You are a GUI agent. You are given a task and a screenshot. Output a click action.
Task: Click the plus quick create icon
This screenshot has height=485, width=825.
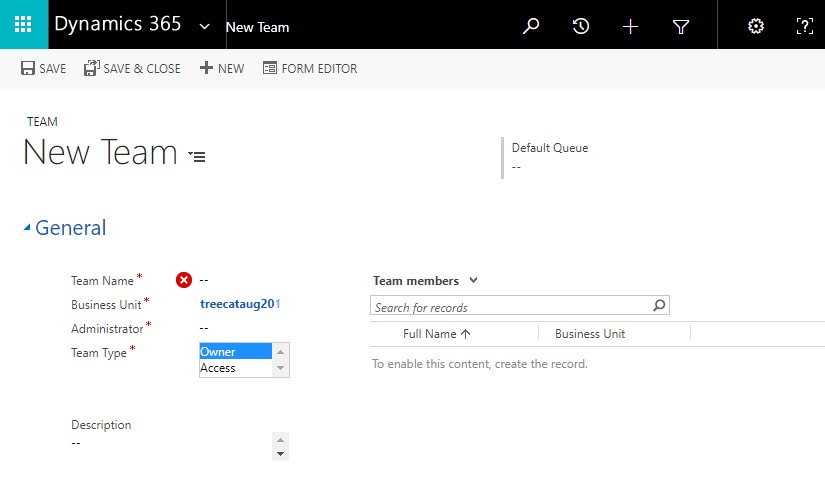pos(630,27)
